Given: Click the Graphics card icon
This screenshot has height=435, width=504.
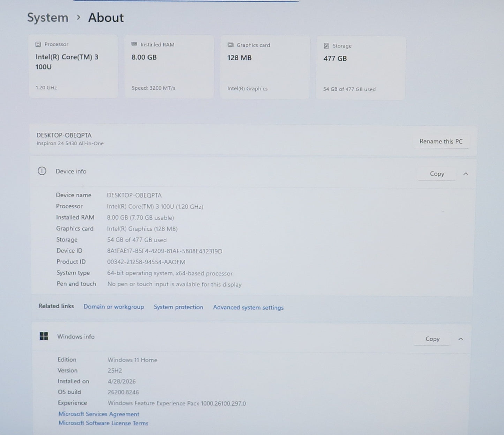Looking at the screenshot, I should 230,45.
